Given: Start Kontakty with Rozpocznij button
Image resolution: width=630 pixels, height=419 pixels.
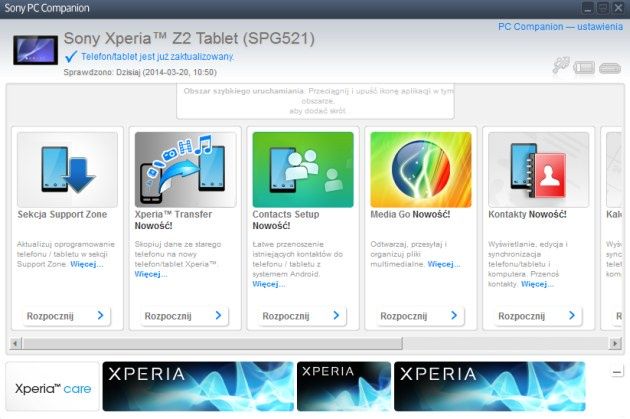Looking at the screenshot, I should pyautogui.click(x=537, y=316).
